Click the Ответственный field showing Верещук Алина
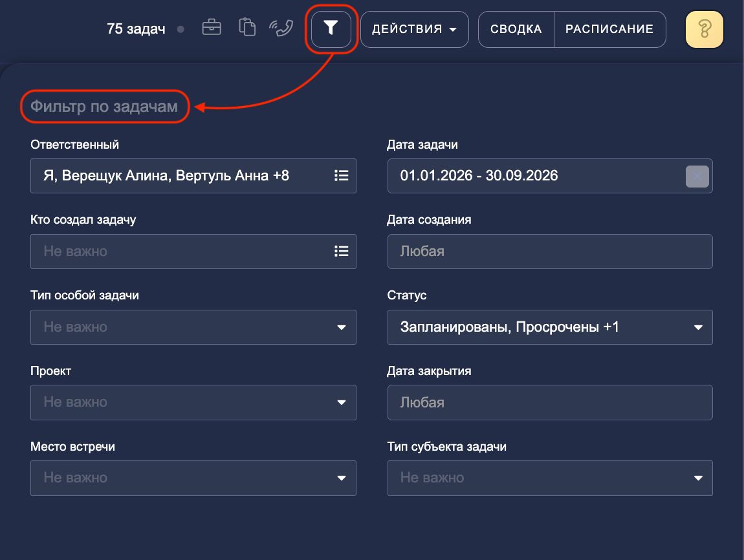744x560 pixels. (x=193, y=176)
